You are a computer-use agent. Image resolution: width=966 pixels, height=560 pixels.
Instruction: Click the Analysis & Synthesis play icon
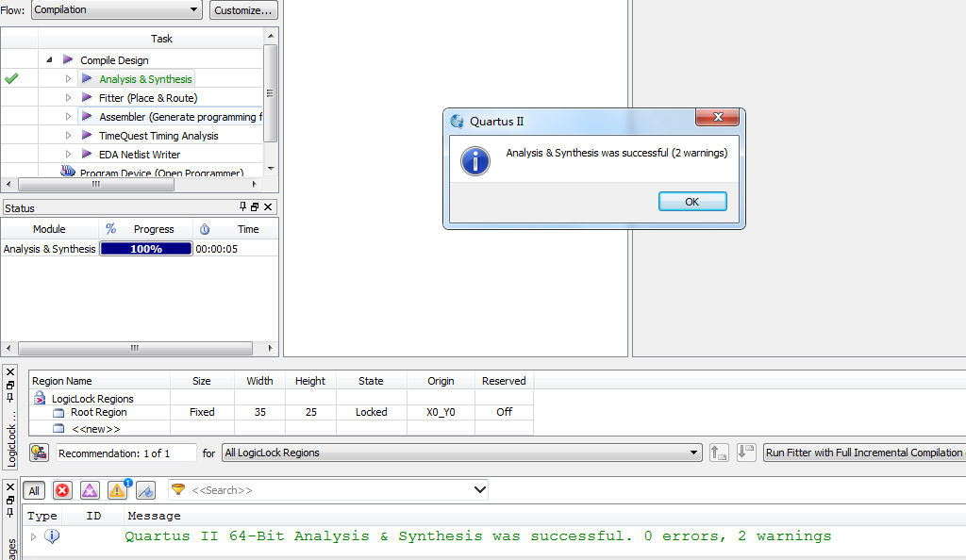point(87,79)
